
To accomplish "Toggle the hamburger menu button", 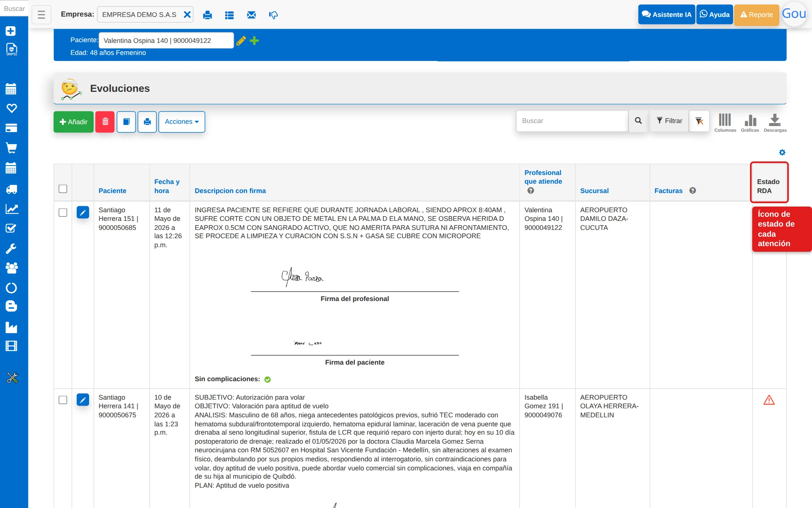I will tap(41, 15).
